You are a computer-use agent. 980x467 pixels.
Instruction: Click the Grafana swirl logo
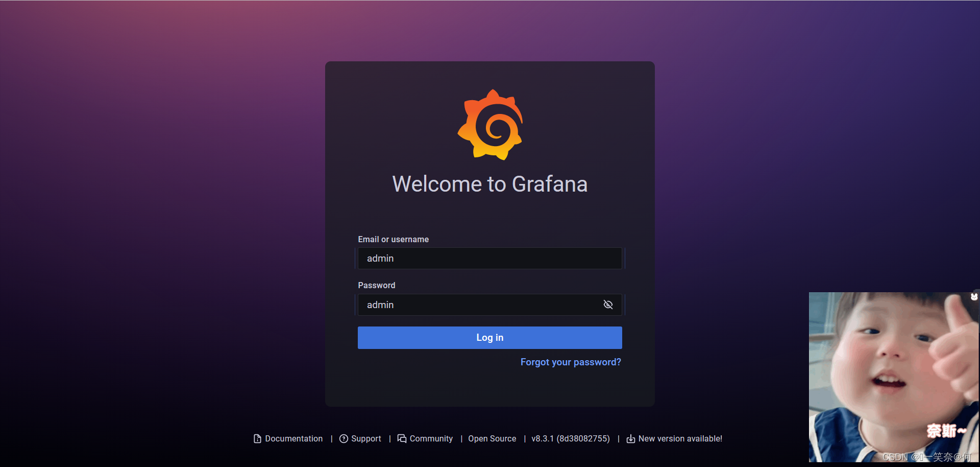[x=490, y=125]
